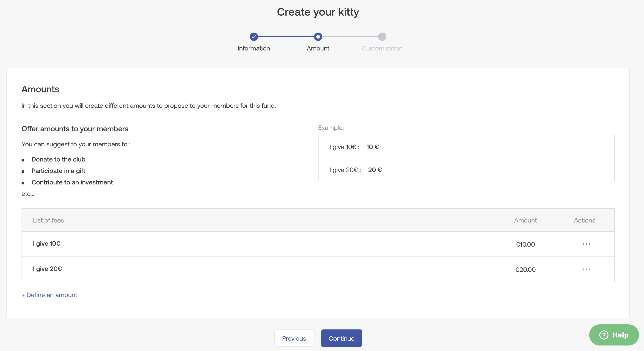Click the Customization step label
Screen dimensions: 644x351
[382, 48]
